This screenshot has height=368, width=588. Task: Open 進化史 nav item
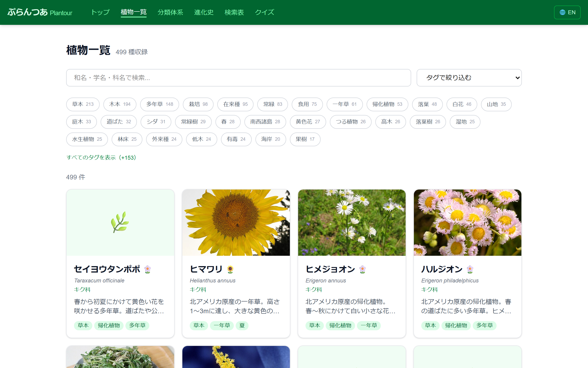204,12
